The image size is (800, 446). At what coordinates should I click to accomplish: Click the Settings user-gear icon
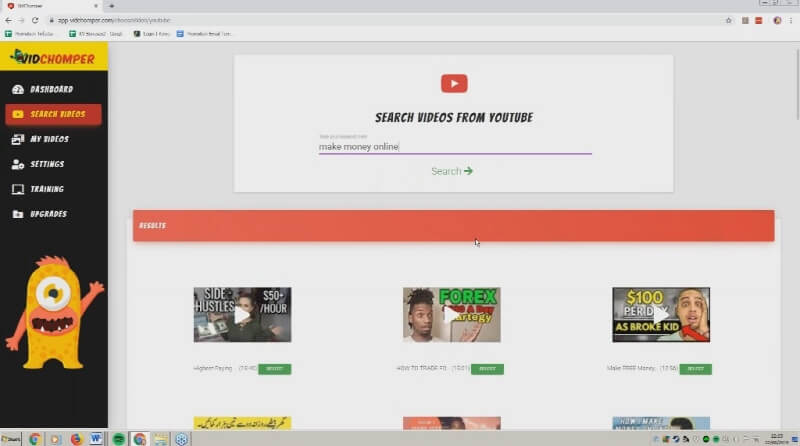point(18,164)
